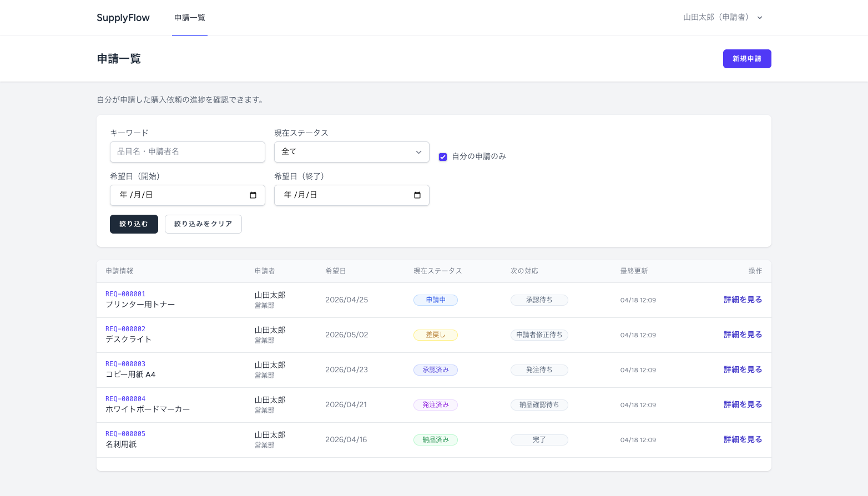Expand 山田太郎（申請者） user menu
This screenshot has width=868, height=496.
click(x=723, y=17)
